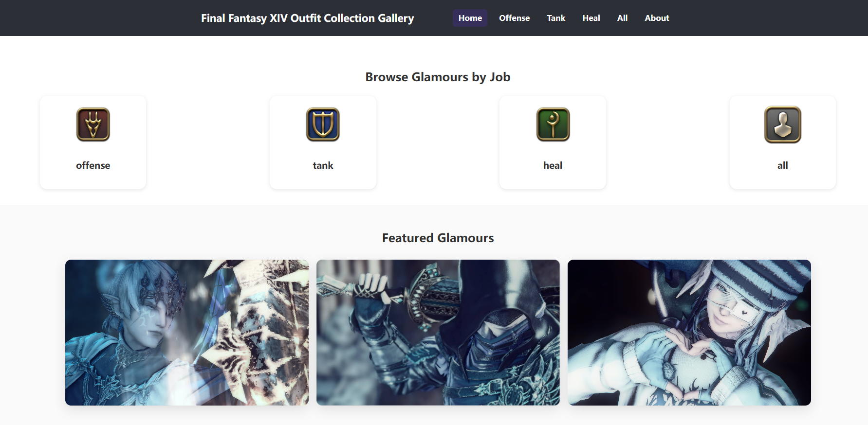Screen dimensions: 868x425
Task: Click the Featured Glamours heading
Action: pos(438,238)
